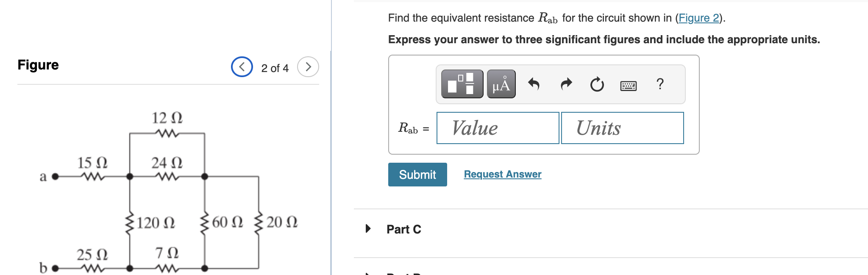Image resolution: width=868 pixels, height=275 pixels.
Task: Select the previous figure arrow
Action: click(241, 67)
